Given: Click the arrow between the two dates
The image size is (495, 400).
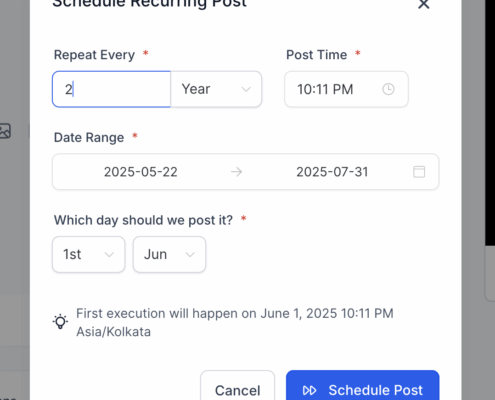Looking at the screenshot, I should (237, 172).
